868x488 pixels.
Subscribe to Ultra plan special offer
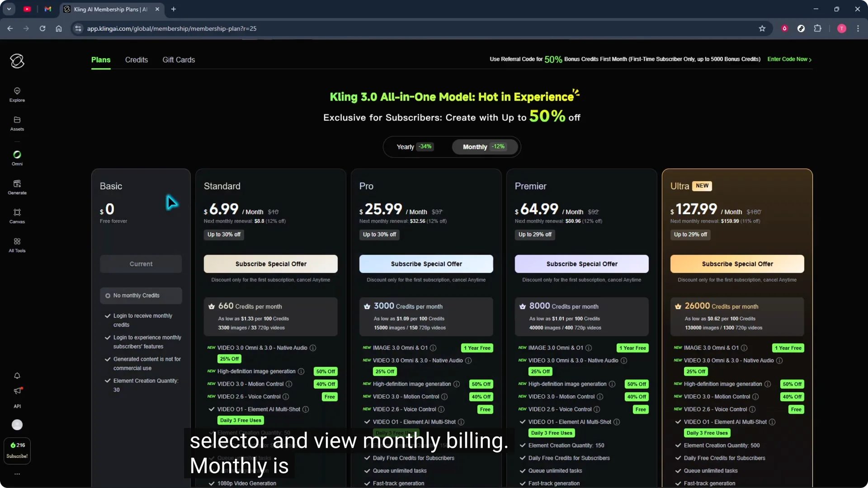coord(737,264)
